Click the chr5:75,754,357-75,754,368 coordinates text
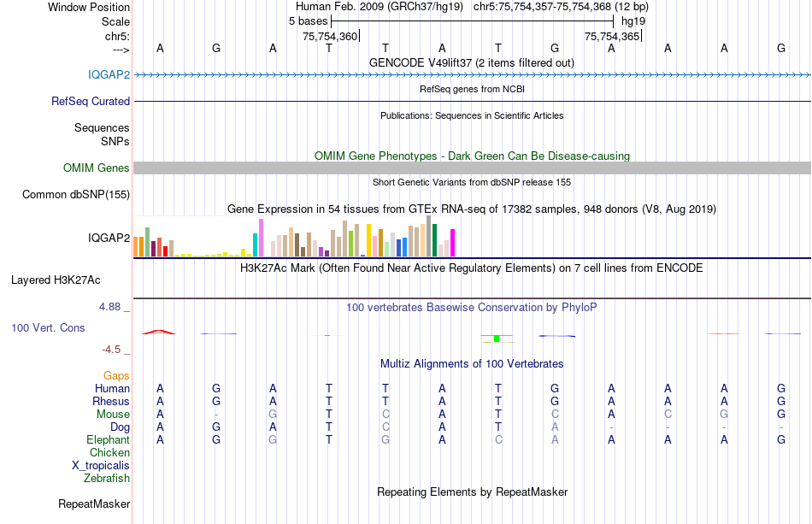 click(561, 7)
